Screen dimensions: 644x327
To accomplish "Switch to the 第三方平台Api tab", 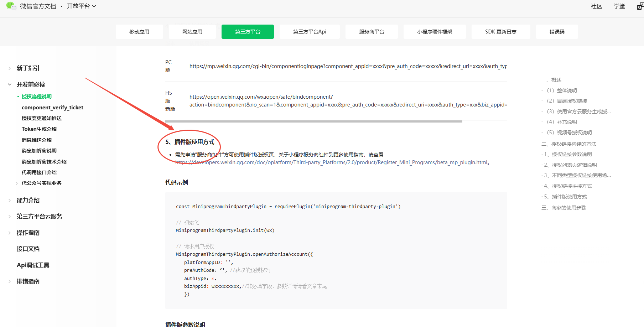I will click(x=310, y=32).
